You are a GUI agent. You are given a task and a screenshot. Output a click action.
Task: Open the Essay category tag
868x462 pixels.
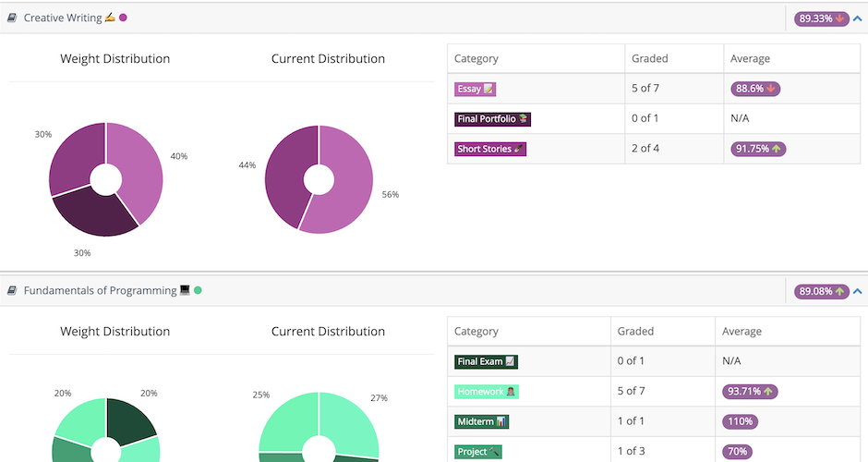tap(475, 90)
